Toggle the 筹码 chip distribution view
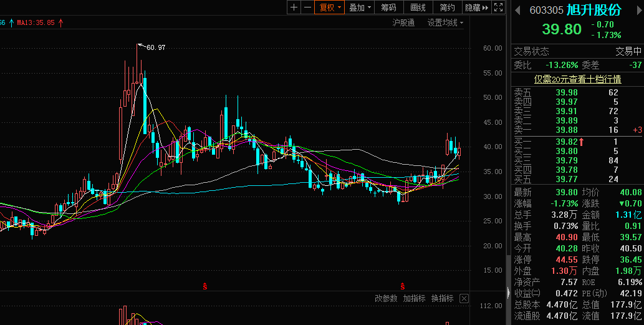Viewport: 644px width, 325px height. point(389,7)
